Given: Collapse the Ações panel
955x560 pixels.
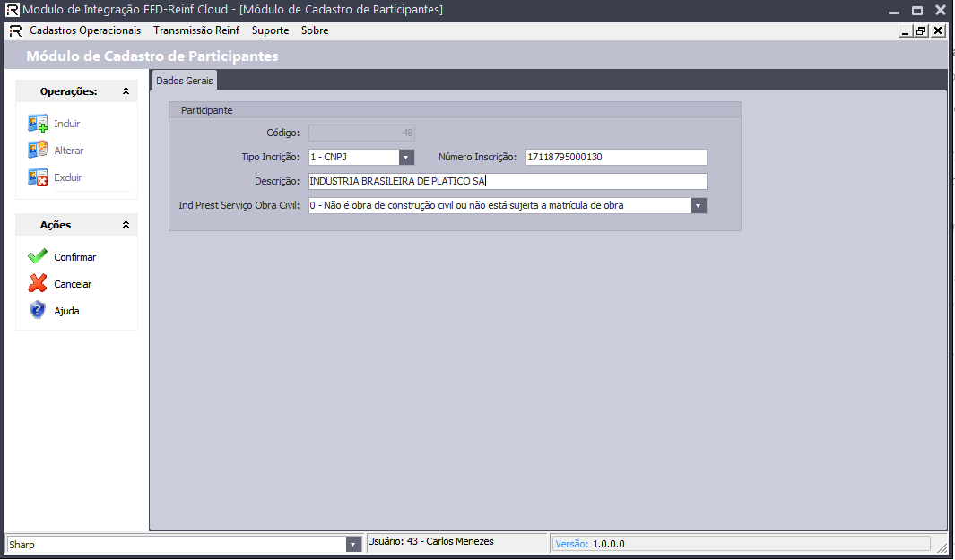Looking at the screenshot, I should click(126, 225).
